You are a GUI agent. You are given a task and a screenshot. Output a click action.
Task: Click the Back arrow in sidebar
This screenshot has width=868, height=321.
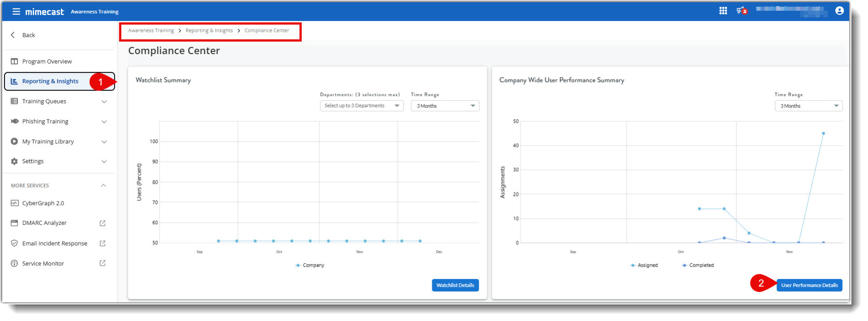tap(13, 35)
